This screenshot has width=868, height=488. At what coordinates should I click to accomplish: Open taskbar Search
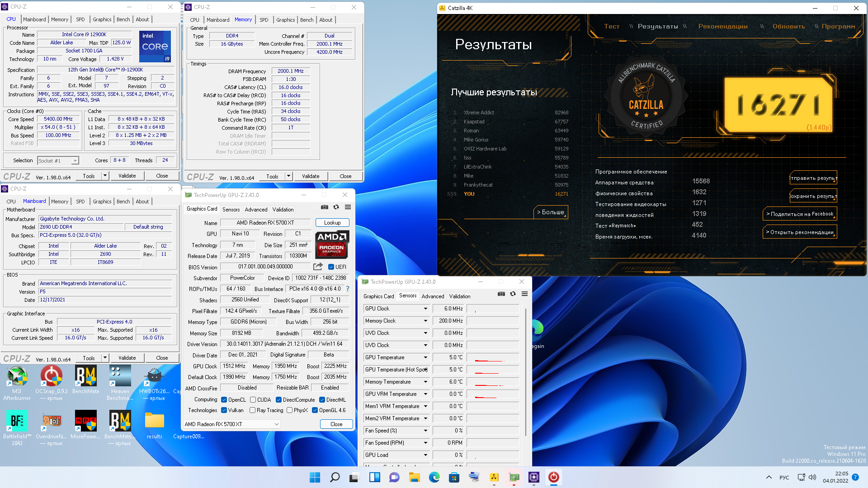[335, 477]
